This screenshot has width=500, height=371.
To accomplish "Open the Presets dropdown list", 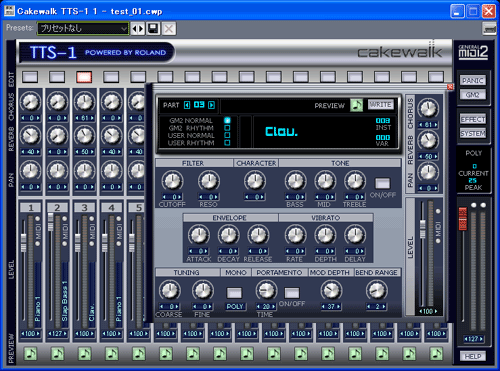I will (x=83, y=29).
